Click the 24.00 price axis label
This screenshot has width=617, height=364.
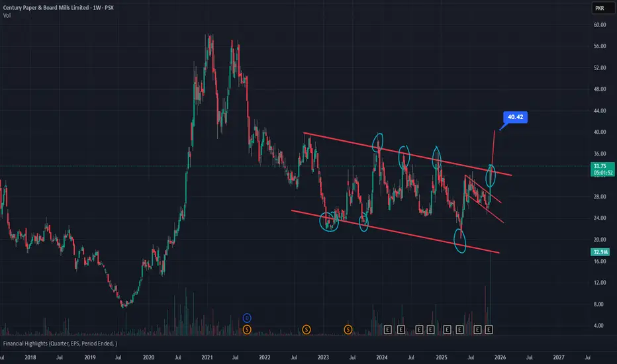coord(600,218)
